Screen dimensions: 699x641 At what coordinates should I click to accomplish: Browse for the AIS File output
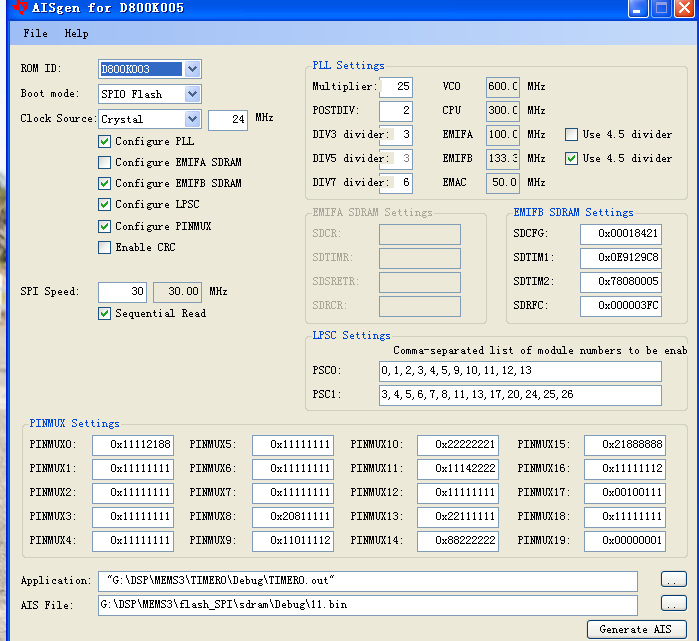pos(673,604)
